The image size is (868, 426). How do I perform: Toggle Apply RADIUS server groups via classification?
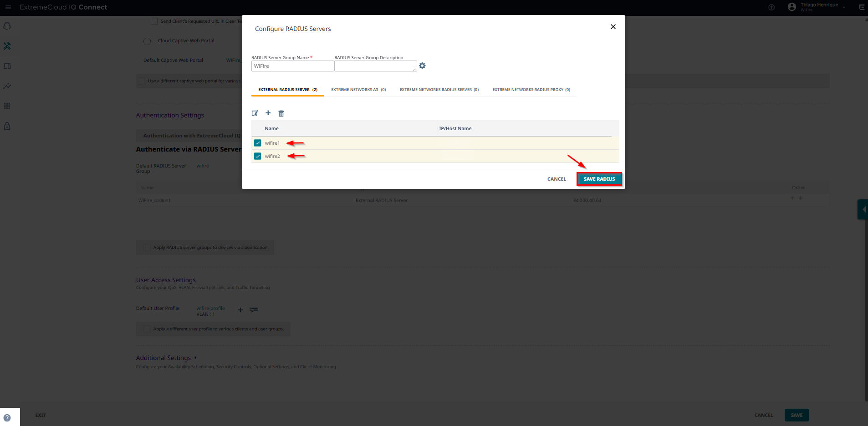[x=147, y=248]
